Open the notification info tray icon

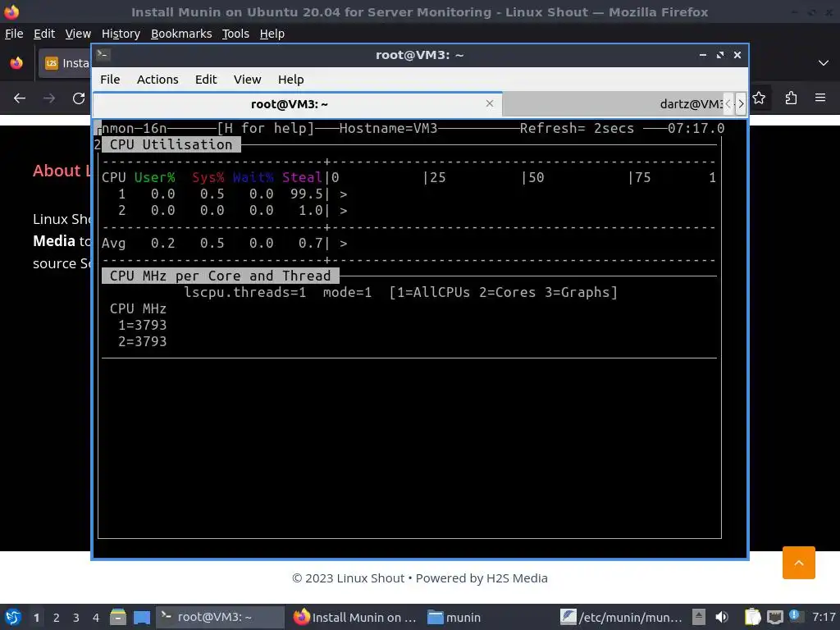tap(794, 615)
